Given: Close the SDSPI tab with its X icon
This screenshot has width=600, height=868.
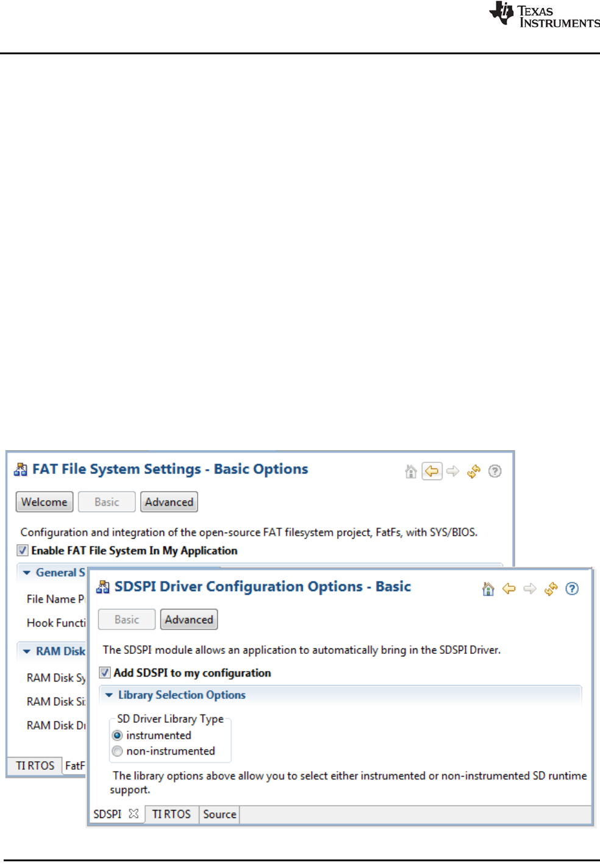Looking at the screenshot, I should click(x=134, y=814).
